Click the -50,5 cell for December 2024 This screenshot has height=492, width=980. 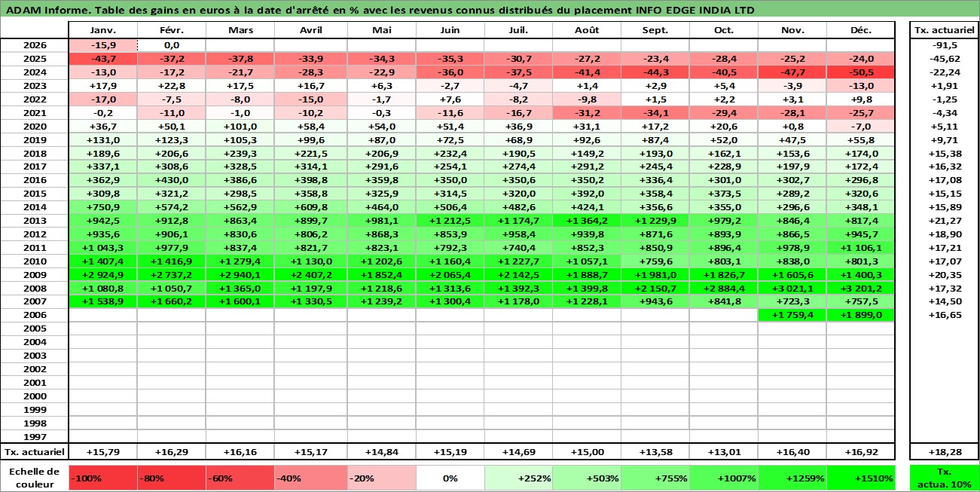(x=861, y=72)
